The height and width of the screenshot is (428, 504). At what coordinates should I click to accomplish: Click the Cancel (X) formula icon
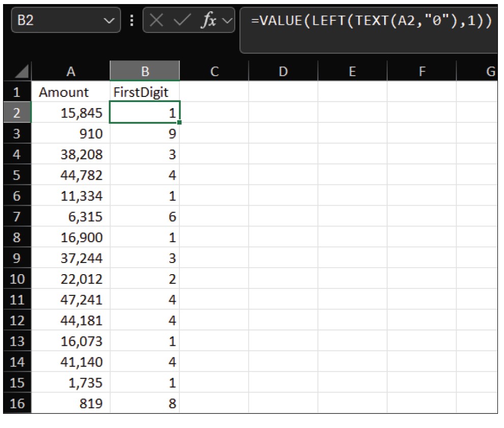click(157, 21)
